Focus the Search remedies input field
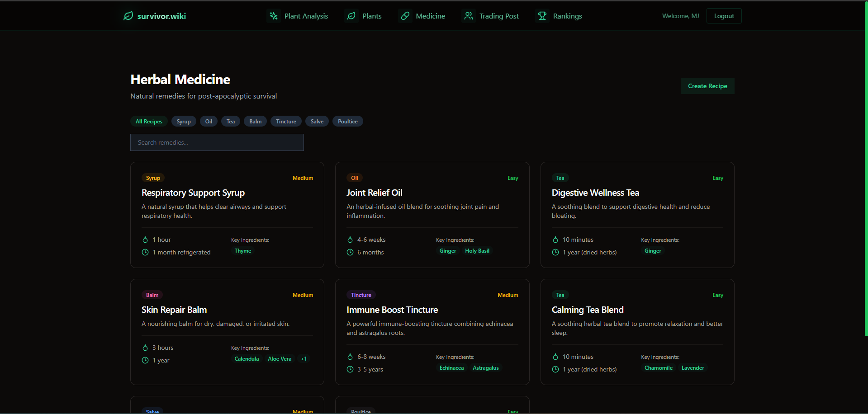868x414 pixels. [x=217, y=142]
